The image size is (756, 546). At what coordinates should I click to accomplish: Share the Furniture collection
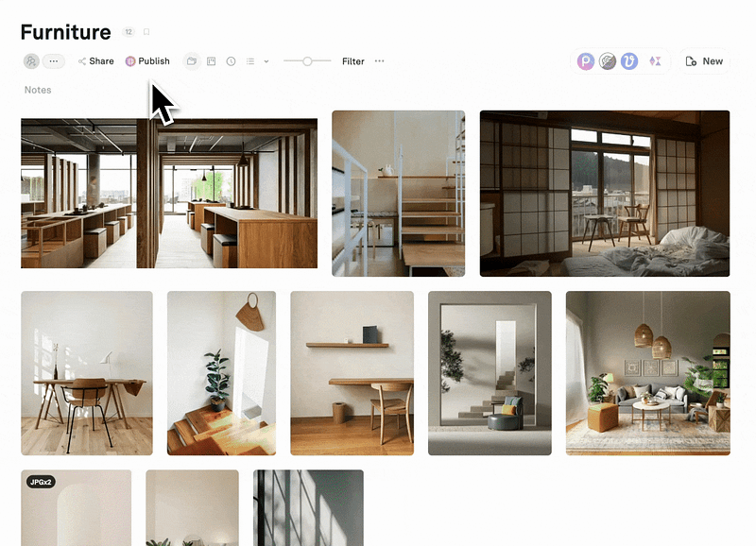(x=95, y=61)
